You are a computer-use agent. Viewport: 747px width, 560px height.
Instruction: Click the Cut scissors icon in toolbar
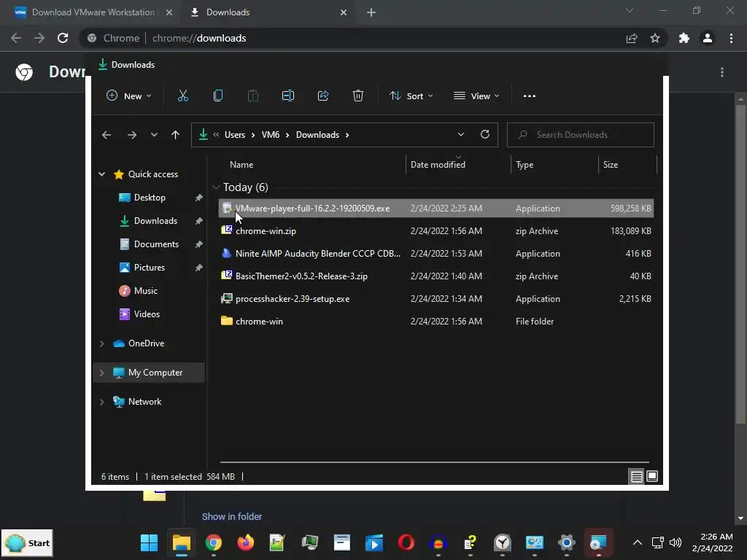[x=183, y=96]
